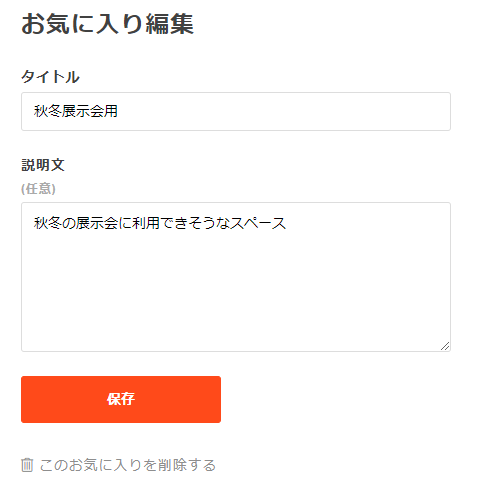Focus the 説明文 description textarea
478x490 pixels.
pyautogui.click(x=236, y=277)
